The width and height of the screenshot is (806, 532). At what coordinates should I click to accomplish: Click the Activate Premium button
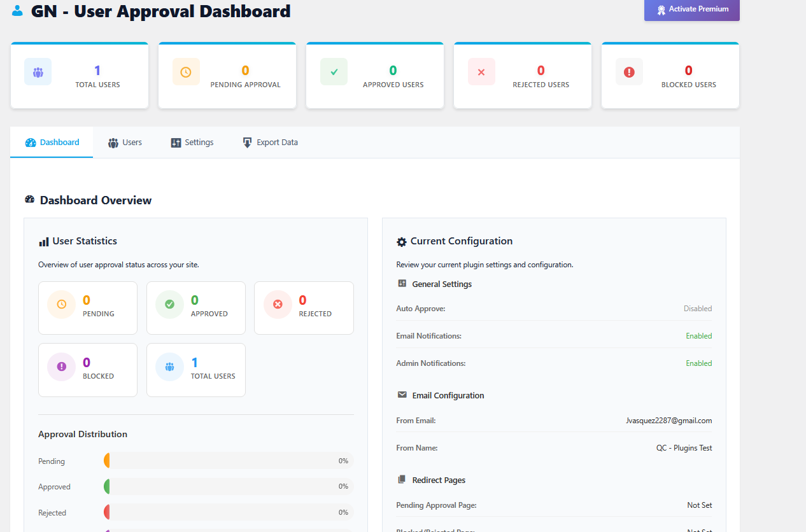(691, 9)
